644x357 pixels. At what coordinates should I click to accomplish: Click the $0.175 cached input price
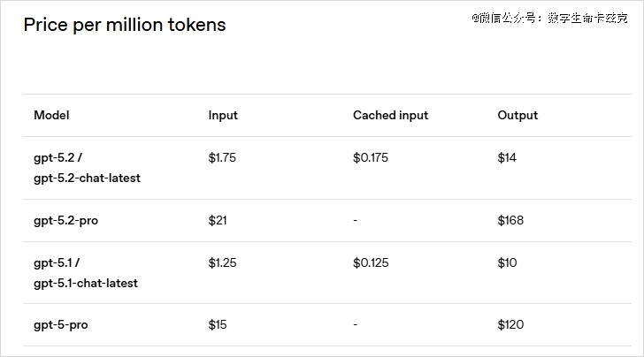(x=371, y=158)
